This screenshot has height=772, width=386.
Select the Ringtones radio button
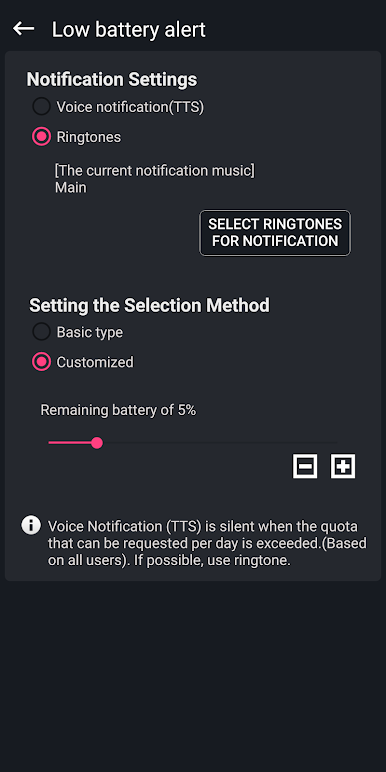[41, 136]
